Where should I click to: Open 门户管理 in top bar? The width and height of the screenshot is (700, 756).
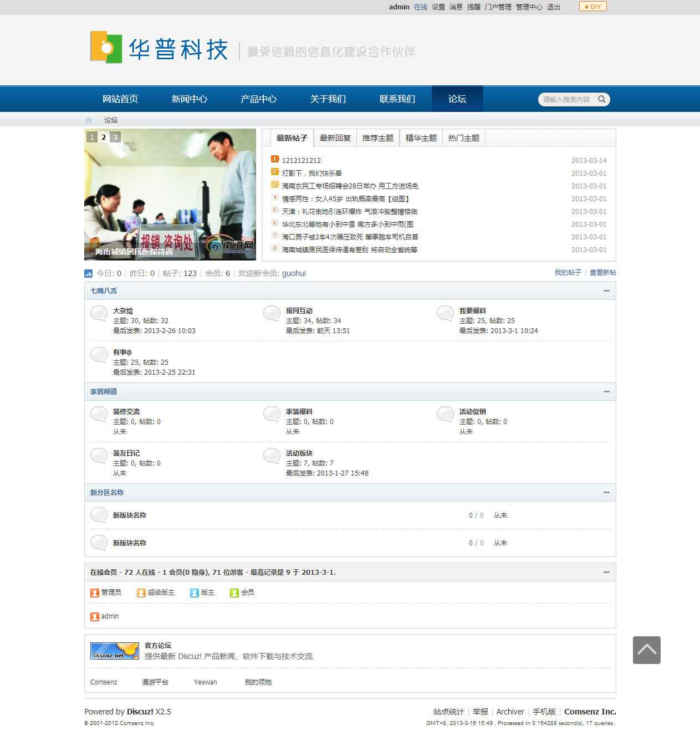pyautogui.click(x=498, y=7)
